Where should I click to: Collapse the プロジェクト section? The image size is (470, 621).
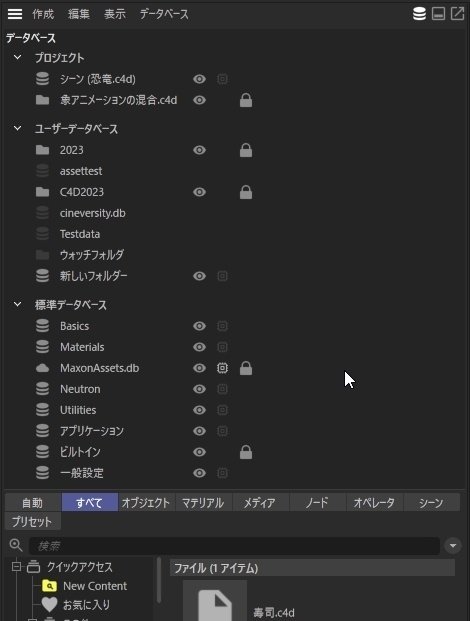click(17, 57)
